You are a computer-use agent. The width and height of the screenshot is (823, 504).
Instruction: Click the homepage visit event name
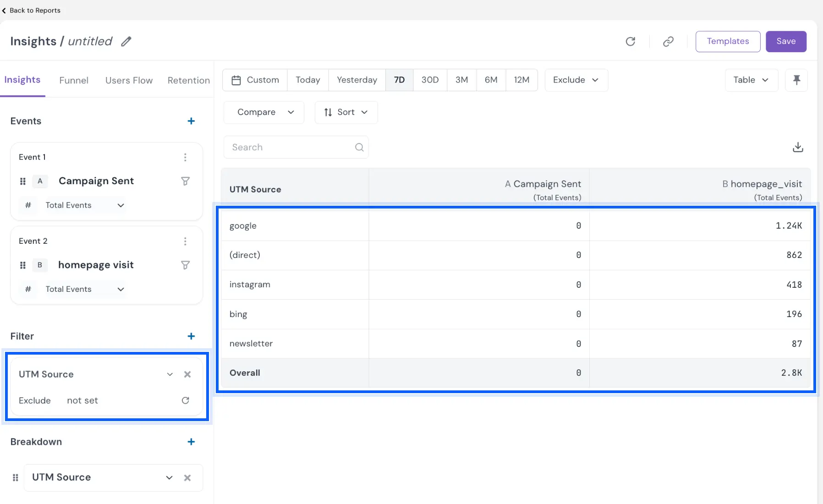[x=96, y=265]
